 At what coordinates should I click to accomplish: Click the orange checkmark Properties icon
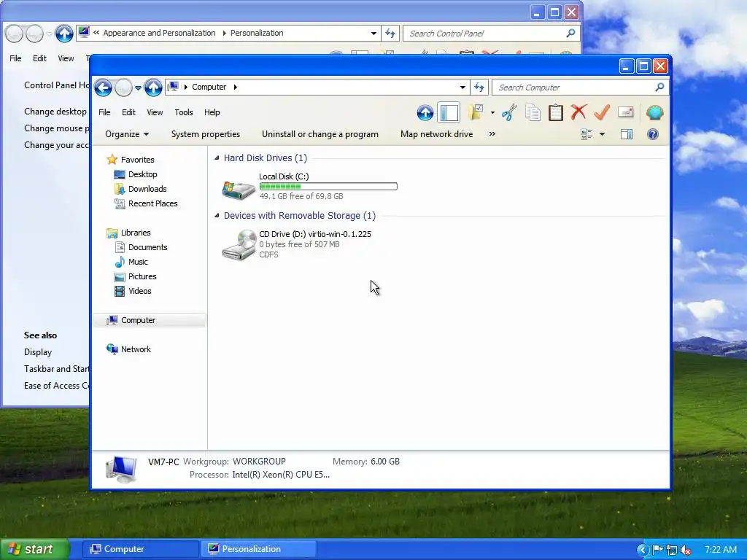point(602,112)
